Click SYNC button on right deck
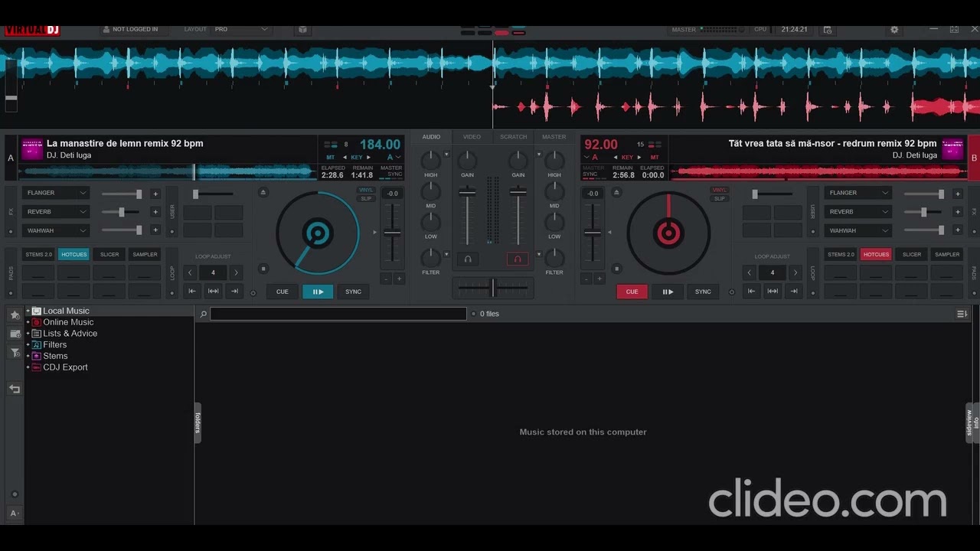Image resolution: width=980 pixels, height=551 pixels. click(703, 292)
